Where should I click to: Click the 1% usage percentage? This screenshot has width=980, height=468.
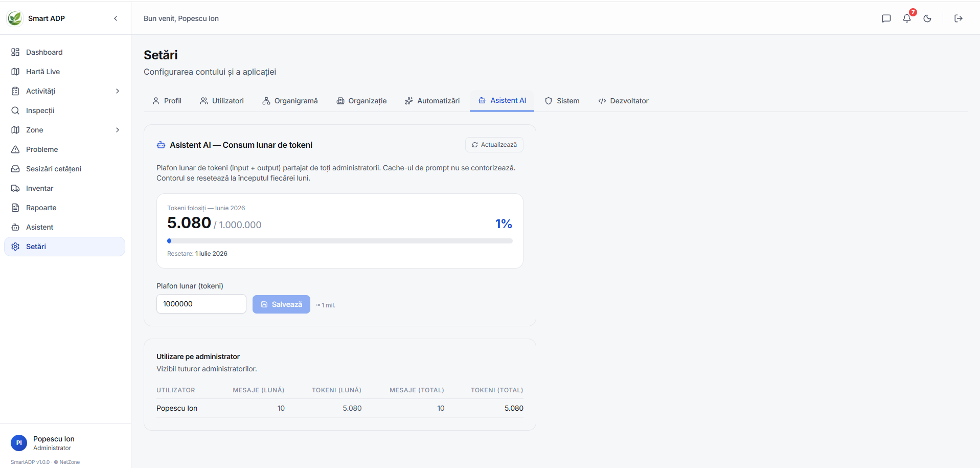pyautogui.click(x=504, y=224)
